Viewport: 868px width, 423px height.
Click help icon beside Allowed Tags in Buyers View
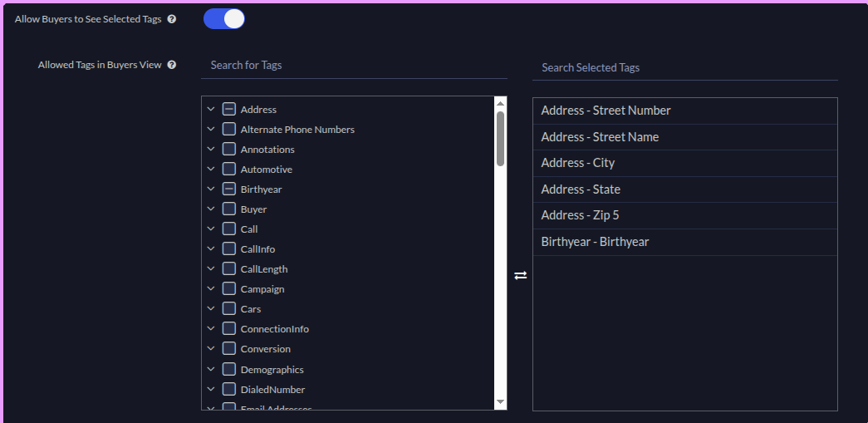(172, 65)
